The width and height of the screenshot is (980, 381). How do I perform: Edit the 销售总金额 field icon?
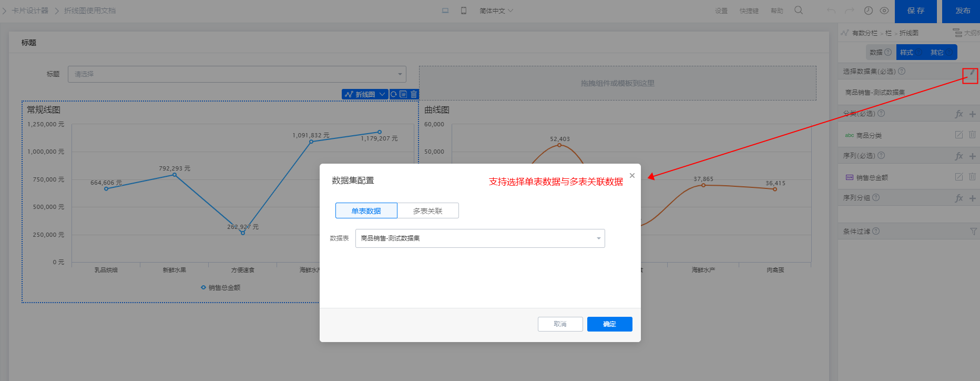point(959,177)
